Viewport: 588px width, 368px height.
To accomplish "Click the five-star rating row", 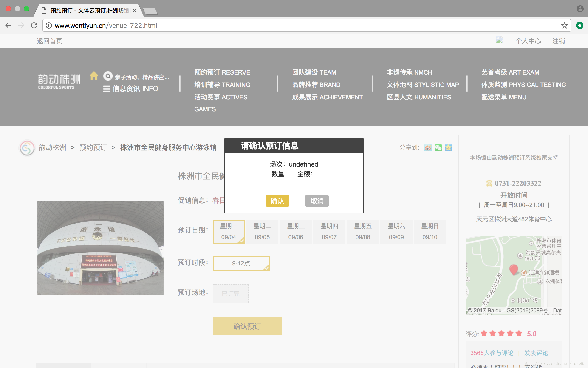I will (501, 333).
